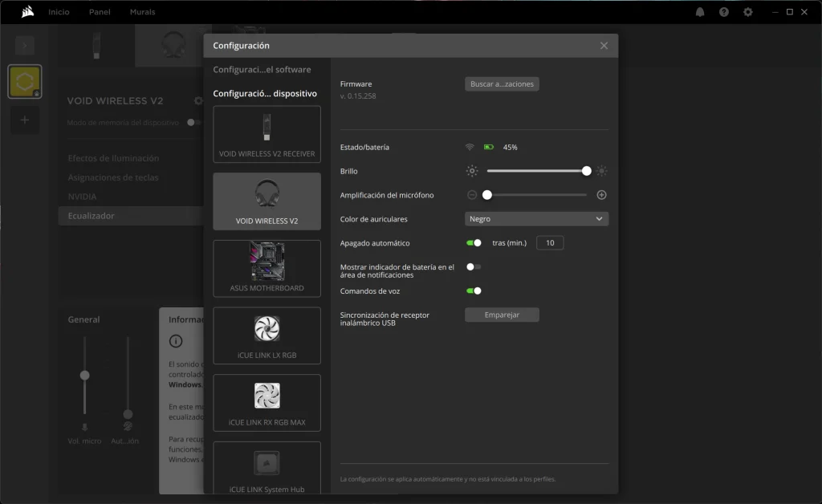
Task: Toggle Comandos de voz switch
Action: pos(474,291)
